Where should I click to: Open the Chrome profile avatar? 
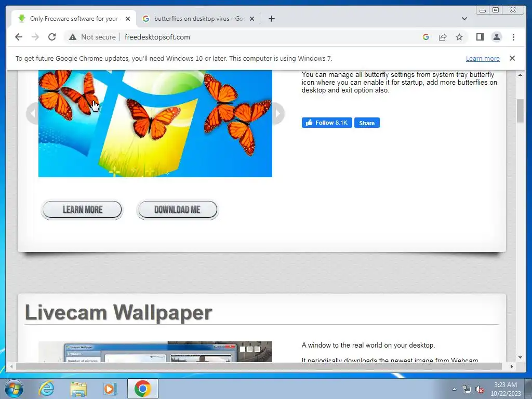tap(496, 37)
